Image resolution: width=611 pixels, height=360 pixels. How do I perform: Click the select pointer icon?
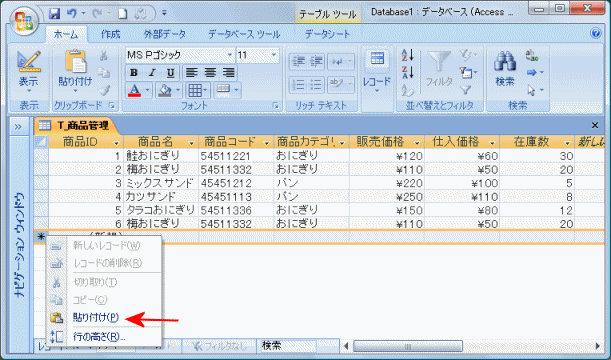click(x=532, y=90)
